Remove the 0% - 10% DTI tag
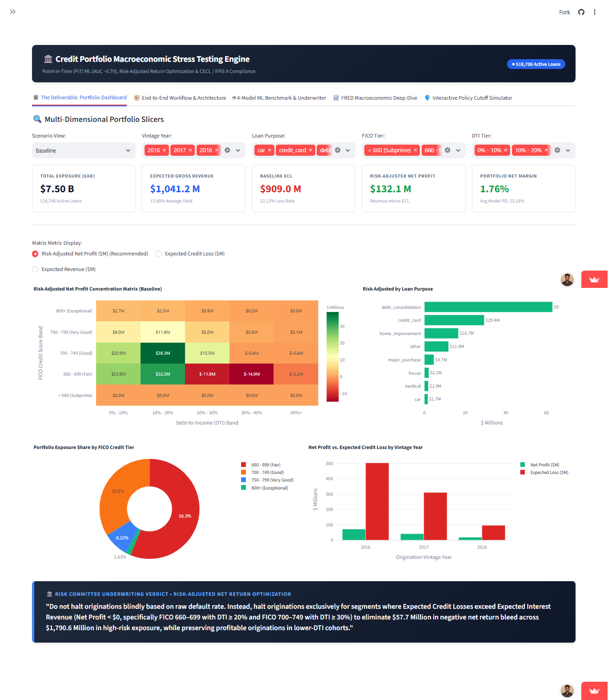This screenshot has width=608, height=700. tap(506, 150)
